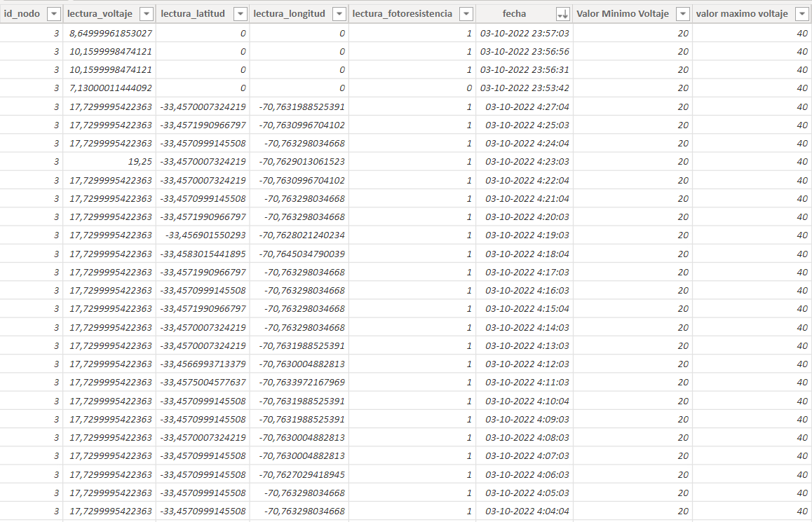The width and height of the screenshot is (812, 522).
Task: Click date cell 03-10-2022 4:23:03
Action: [524, 161]
